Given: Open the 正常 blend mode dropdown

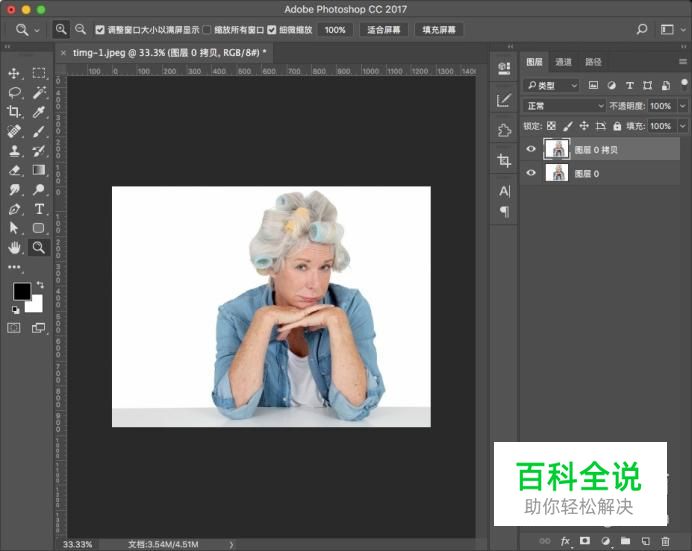Looking at the screenshot, I should click(564, 106).
